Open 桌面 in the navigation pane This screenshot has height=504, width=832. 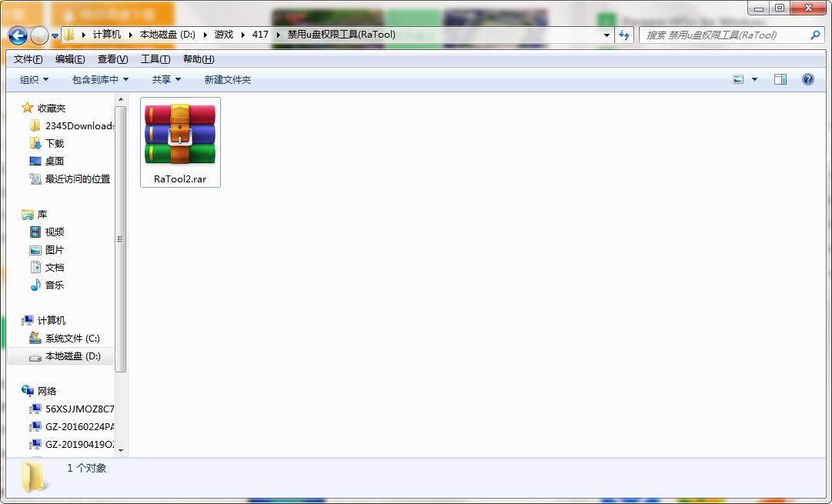pos(47,162)
